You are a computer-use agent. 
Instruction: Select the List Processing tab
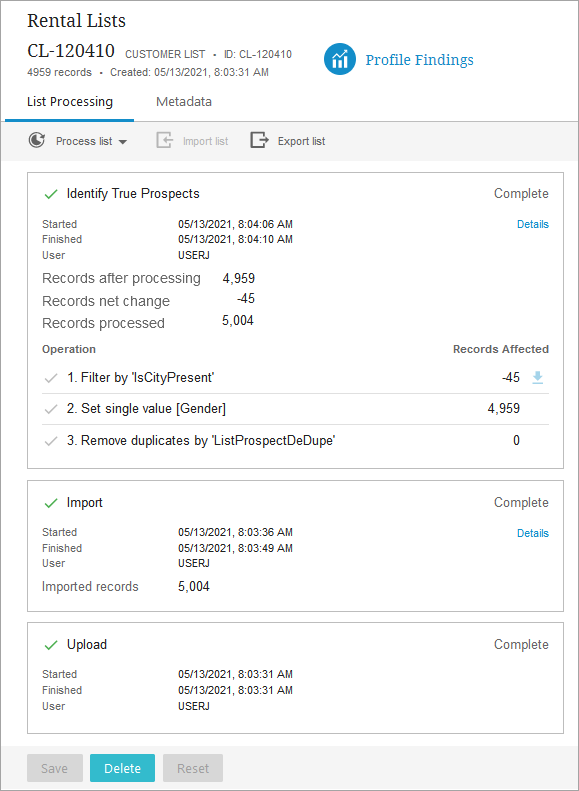click(70, 101)
